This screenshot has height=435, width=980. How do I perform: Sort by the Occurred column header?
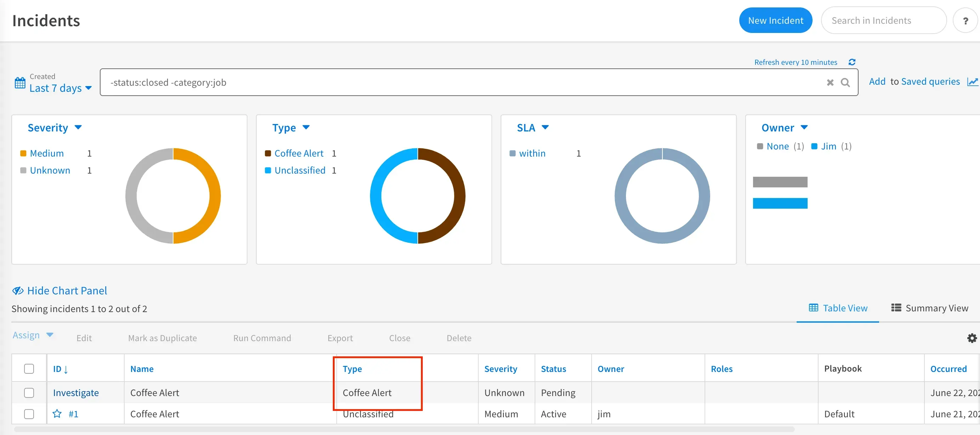[948, 369]
